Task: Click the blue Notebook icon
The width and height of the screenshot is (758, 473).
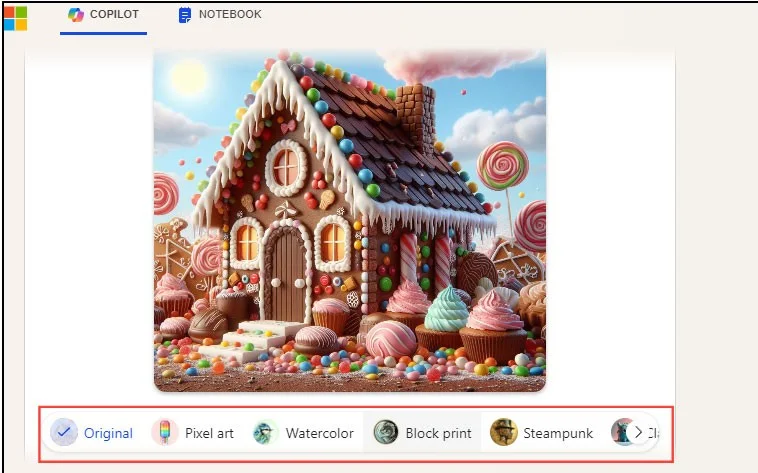Action: (x=185, y=15)
